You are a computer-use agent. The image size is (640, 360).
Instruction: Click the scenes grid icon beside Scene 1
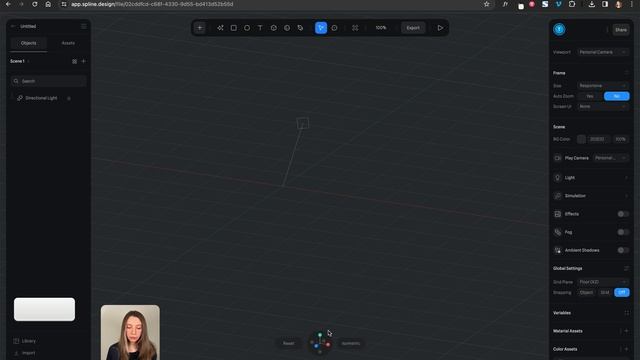(74, 61)
